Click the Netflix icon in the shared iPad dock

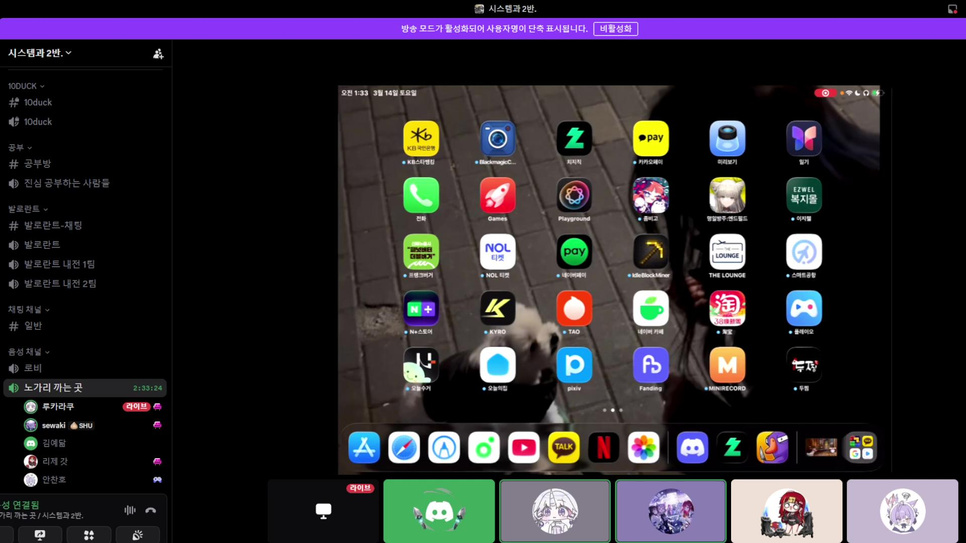click(x=603, y=448)
